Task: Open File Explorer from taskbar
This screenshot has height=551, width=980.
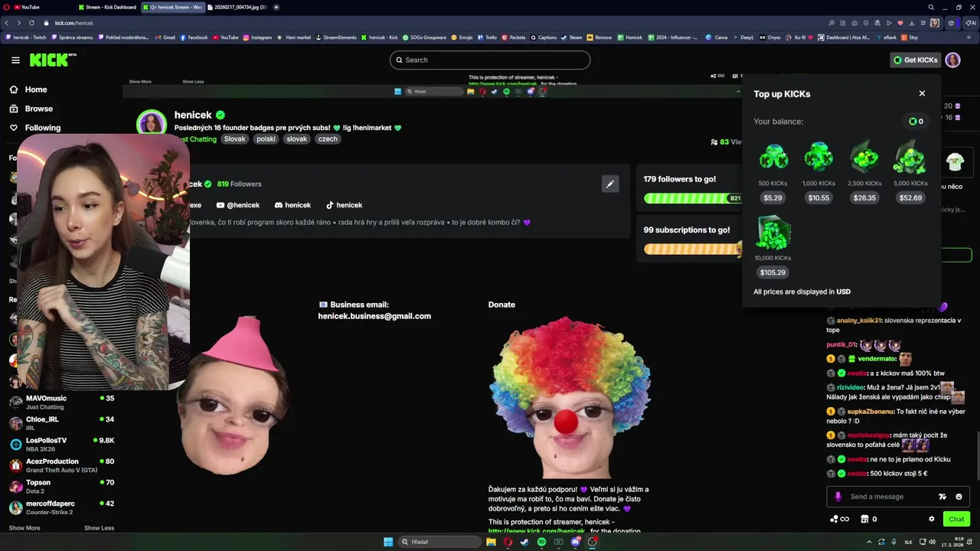Action: [x=491, y=542]
